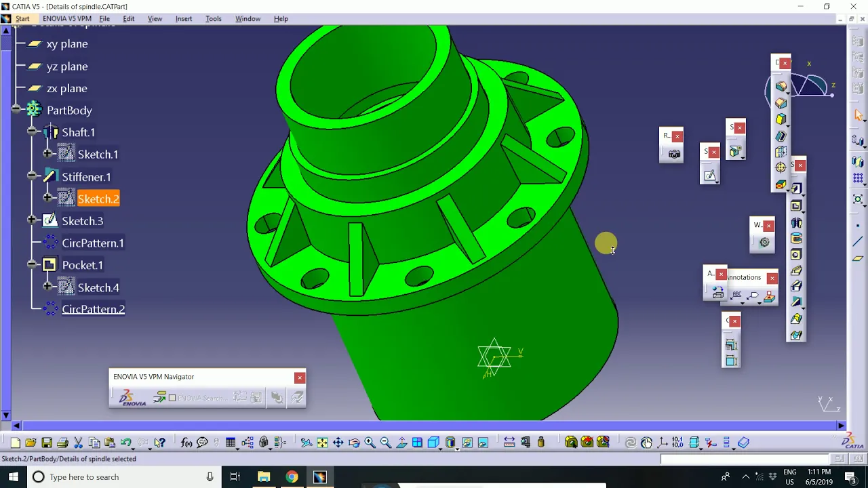Select the Measure Between tool
Image resolution: width=868 pixels, height=488 pixels.
point(509,443)
